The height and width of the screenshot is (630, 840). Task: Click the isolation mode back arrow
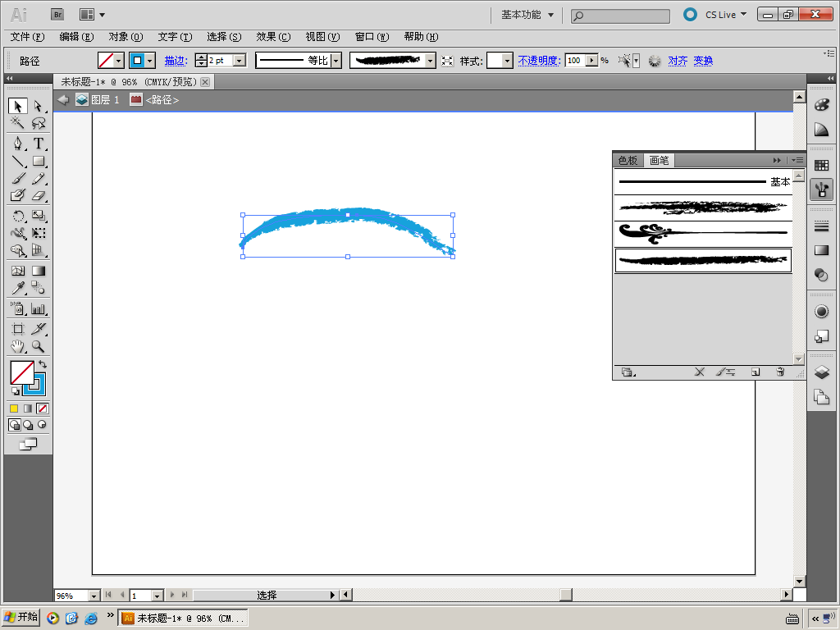click(x=63, y=99)
